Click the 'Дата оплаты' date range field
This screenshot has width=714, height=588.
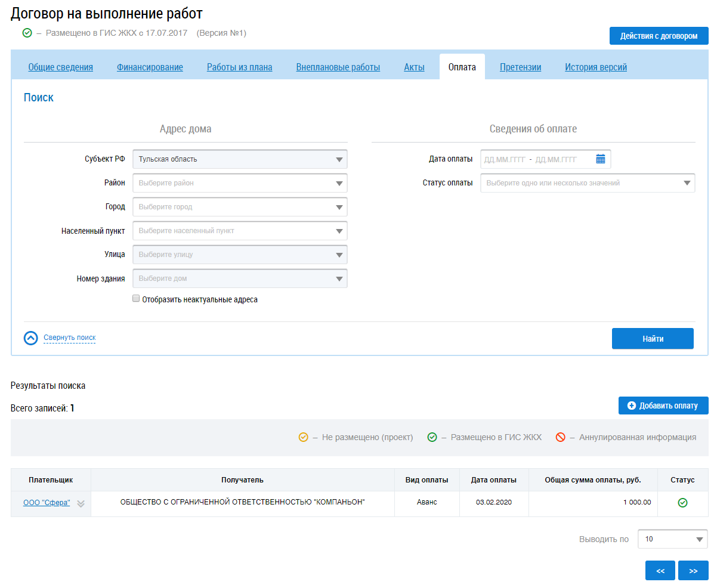click(x=537, y=159)
